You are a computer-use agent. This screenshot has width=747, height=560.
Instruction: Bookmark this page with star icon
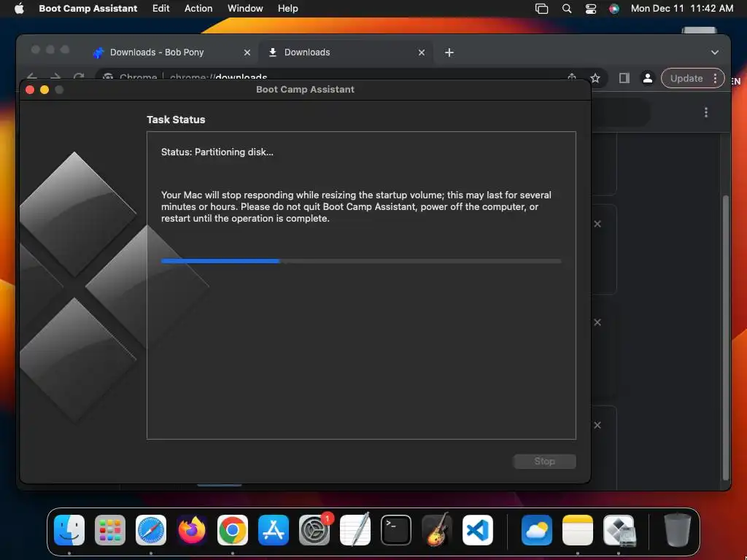pyautogui.click(x=595, y=78)
